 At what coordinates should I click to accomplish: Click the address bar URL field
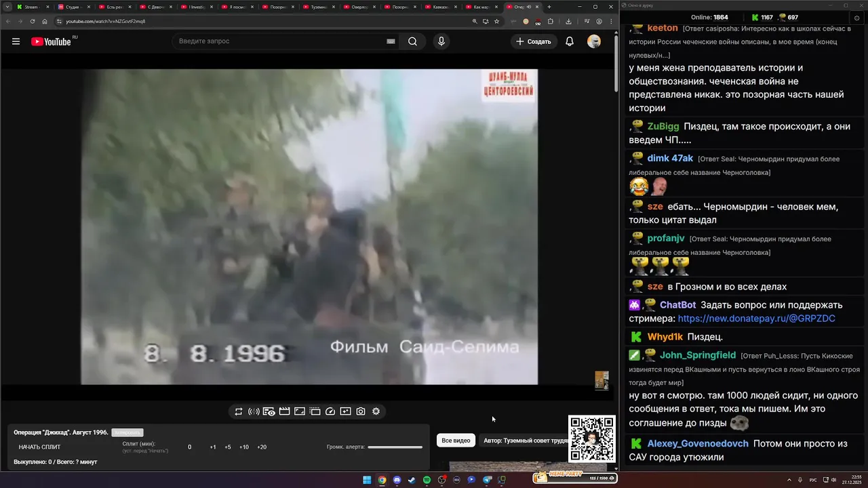click(264, 21)
